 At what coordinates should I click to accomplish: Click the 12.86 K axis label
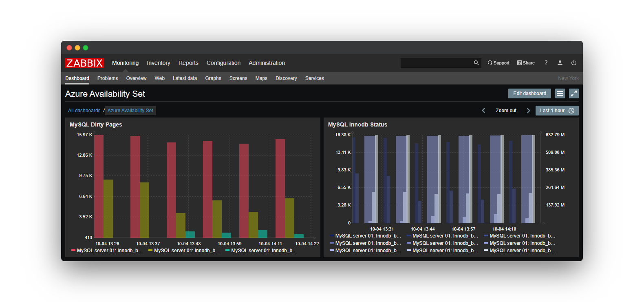click(84, 155)
